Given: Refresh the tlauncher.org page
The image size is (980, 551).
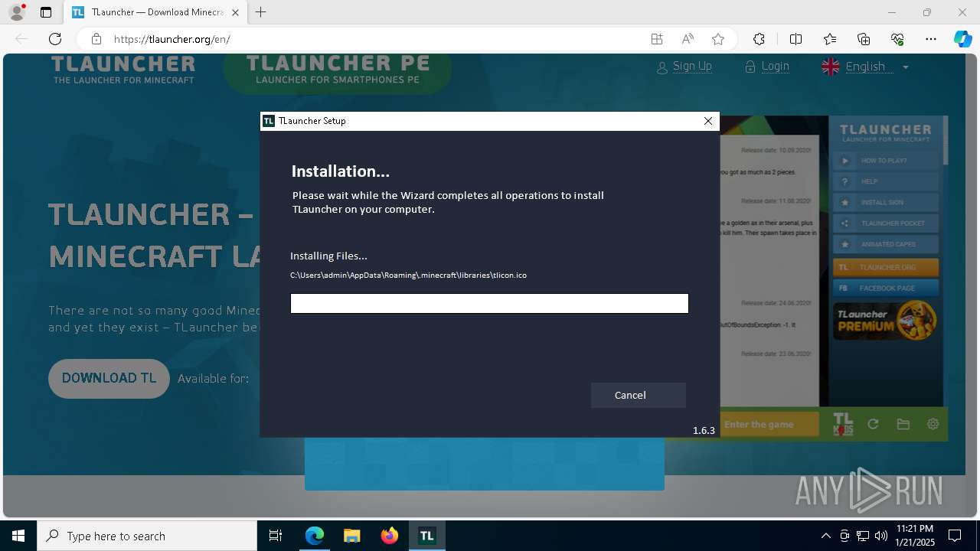Looking at the screenshot, I should tap(55, 39).
